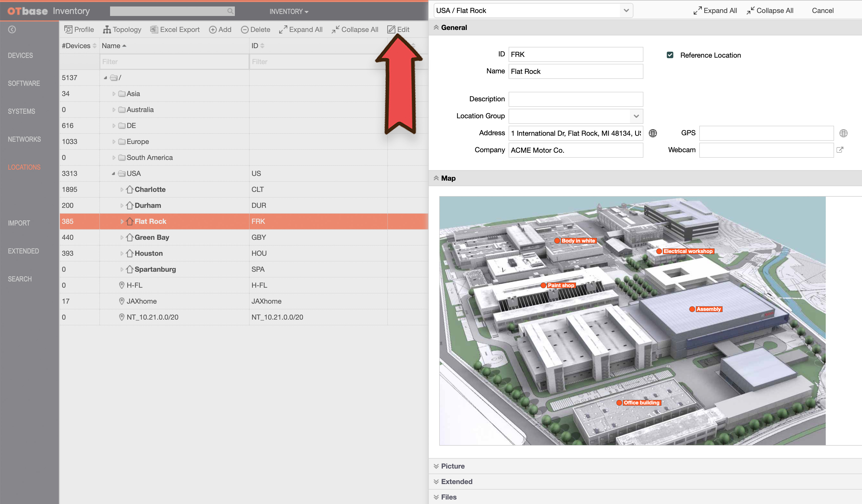
Task: Click the JAXhome location pin icon
Action: [122, 301]
